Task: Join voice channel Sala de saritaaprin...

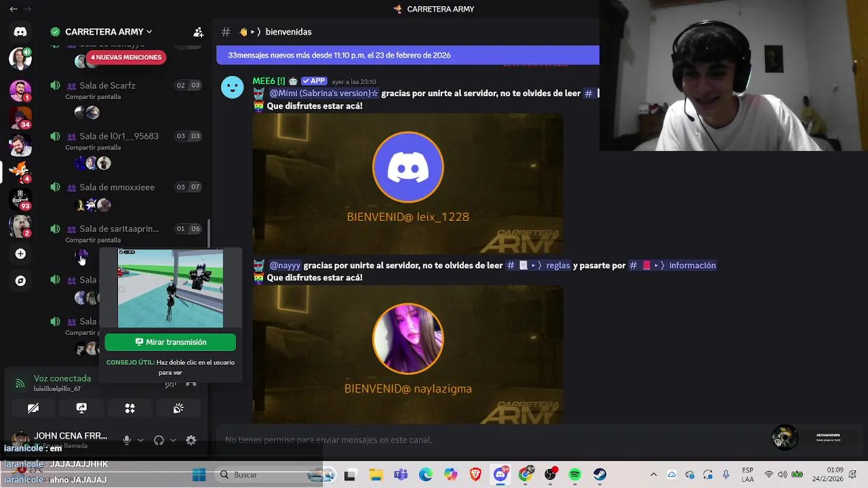Action: point(119,229)
